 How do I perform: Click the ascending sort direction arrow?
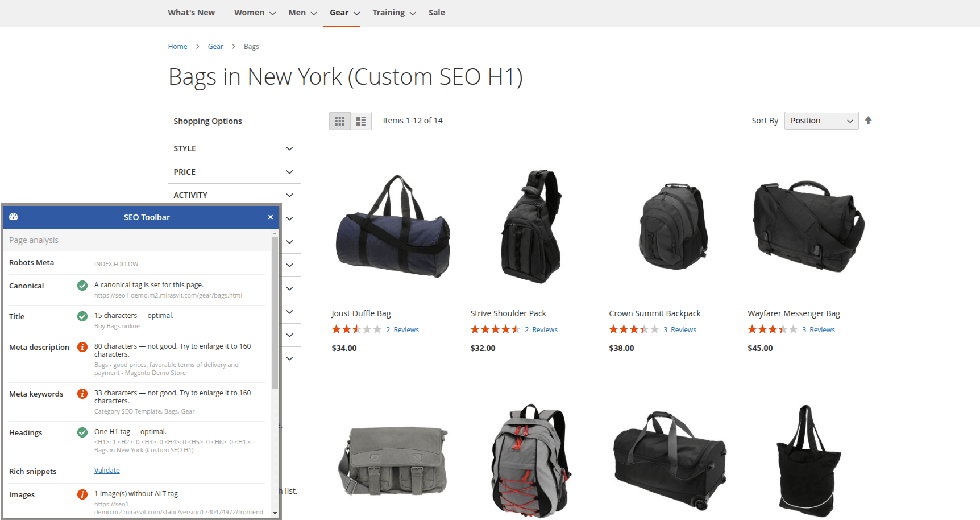pos(868,120)
